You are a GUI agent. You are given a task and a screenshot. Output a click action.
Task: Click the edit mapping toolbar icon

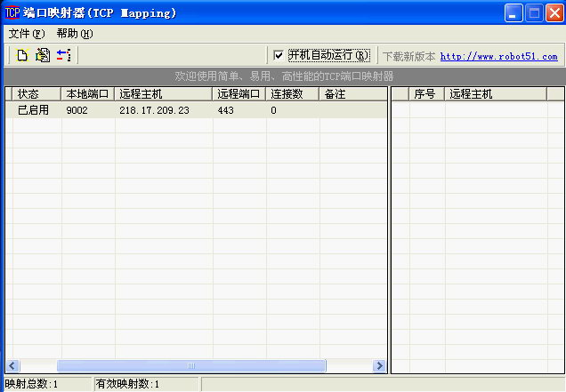[43, 55]
